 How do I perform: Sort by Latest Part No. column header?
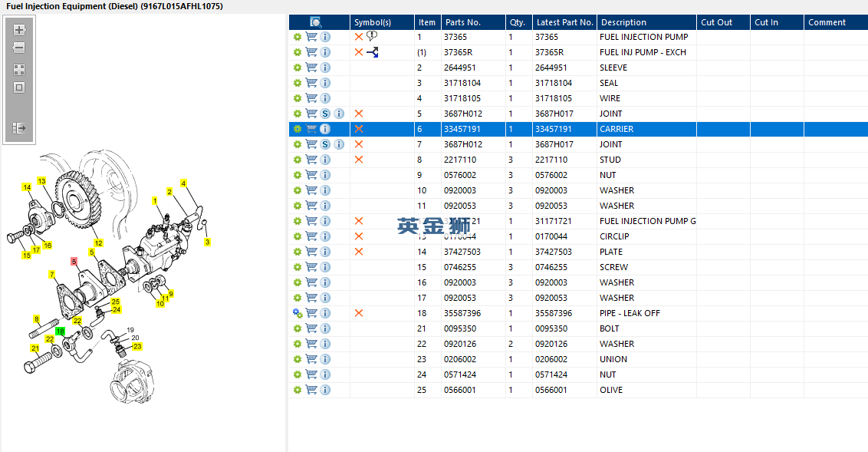click(x=564, y=22)
